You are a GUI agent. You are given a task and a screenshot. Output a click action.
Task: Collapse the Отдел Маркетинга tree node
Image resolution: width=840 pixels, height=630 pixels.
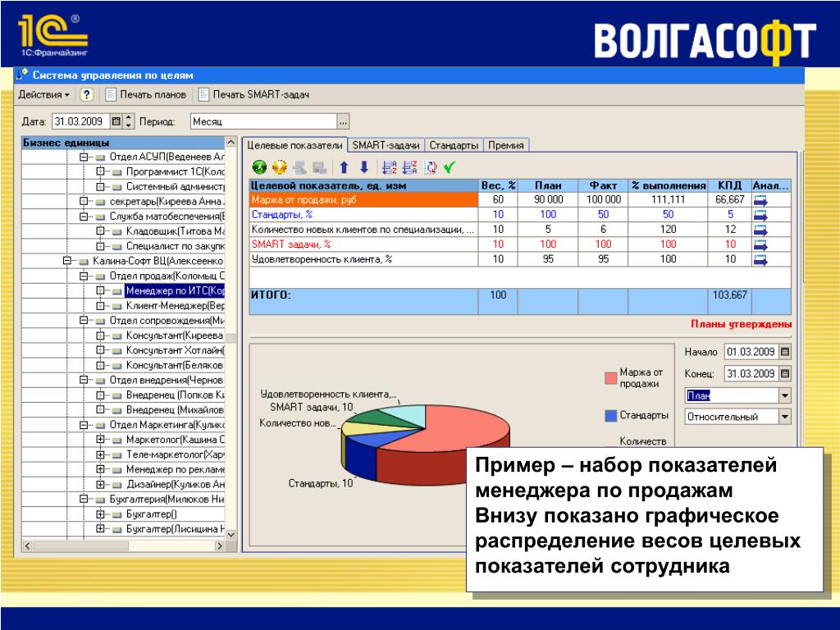(x=84, y=425)
